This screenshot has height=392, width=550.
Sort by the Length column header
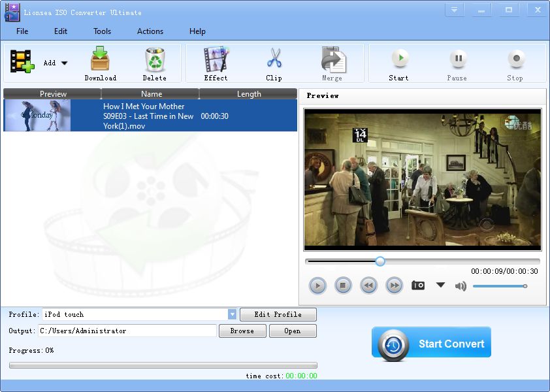pyautogui.click(x=248, y=93)
